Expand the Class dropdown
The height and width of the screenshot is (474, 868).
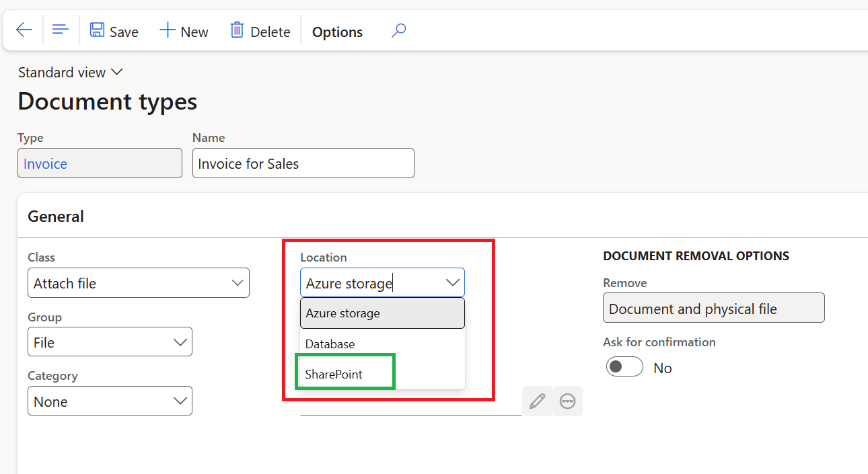tap(237, 283)
